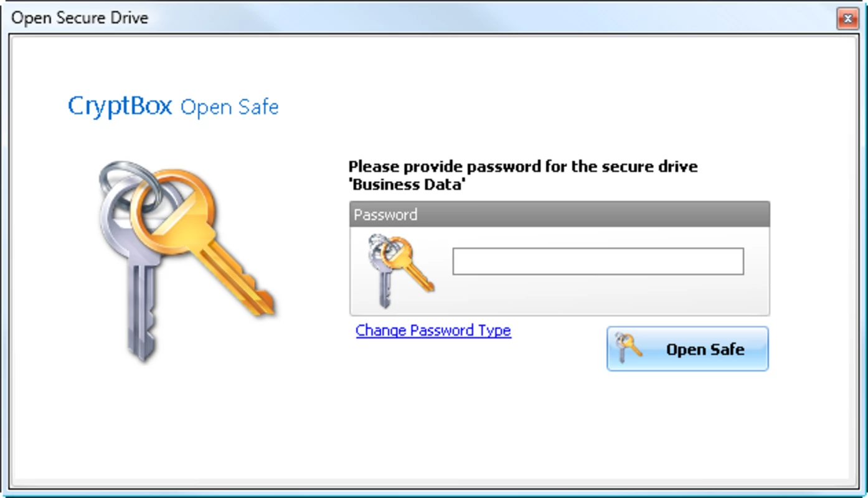
Task: Click the 'Business Data' drive name text
Action: point(407,185)
